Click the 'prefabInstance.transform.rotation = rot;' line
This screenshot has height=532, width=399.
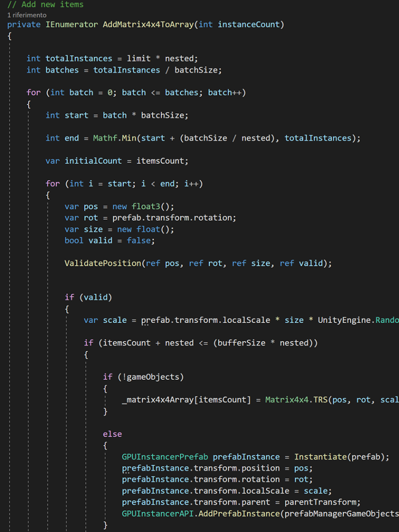(217, 480)
